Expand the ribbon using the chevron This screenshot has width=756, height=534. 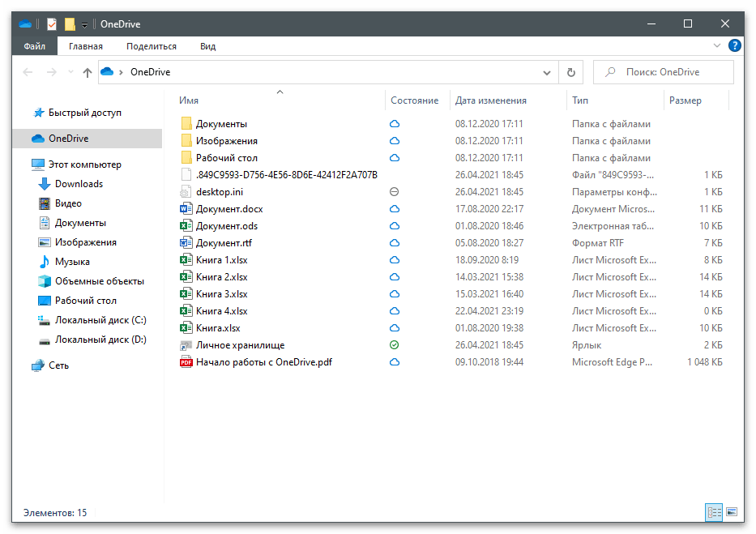[717, 46]
